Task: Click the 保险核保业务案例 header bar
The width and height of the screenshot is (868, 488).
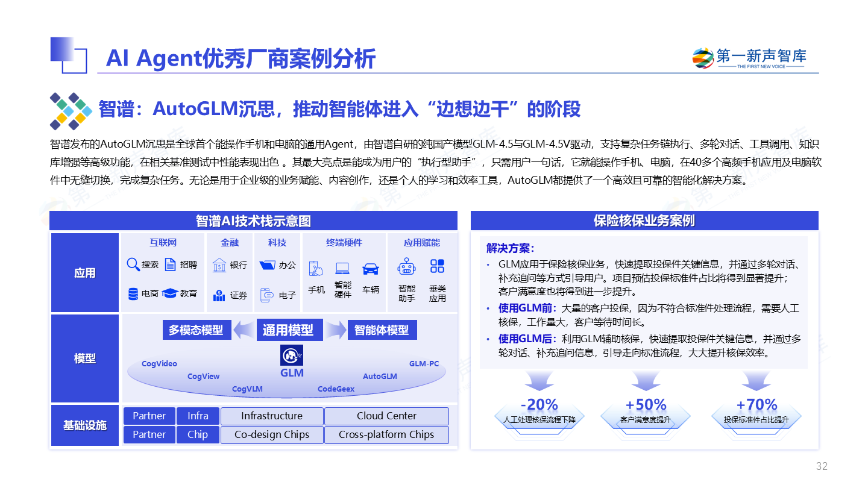Action: point(644,221)
